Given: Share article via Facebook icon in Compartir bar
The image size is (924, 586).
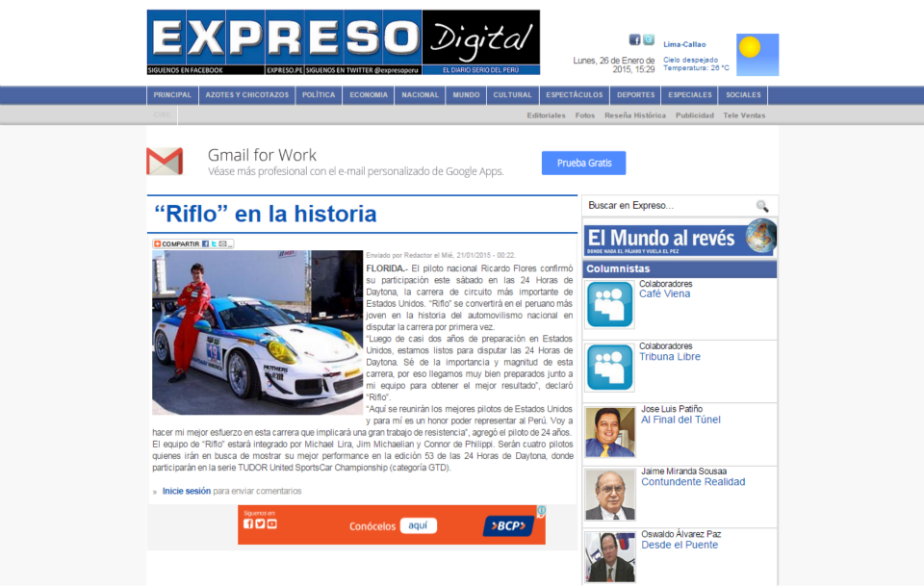Looking at the screenshot, I should click(205, 244).
